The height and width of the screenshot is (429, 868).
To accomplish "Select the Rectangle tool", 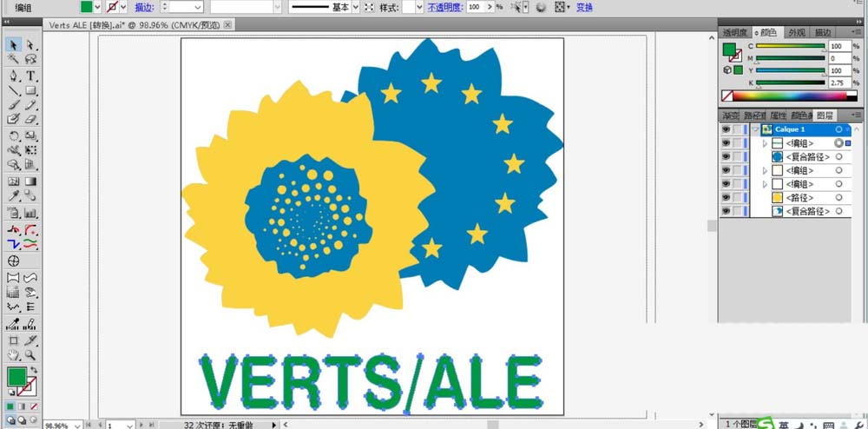I will [30, 90].
